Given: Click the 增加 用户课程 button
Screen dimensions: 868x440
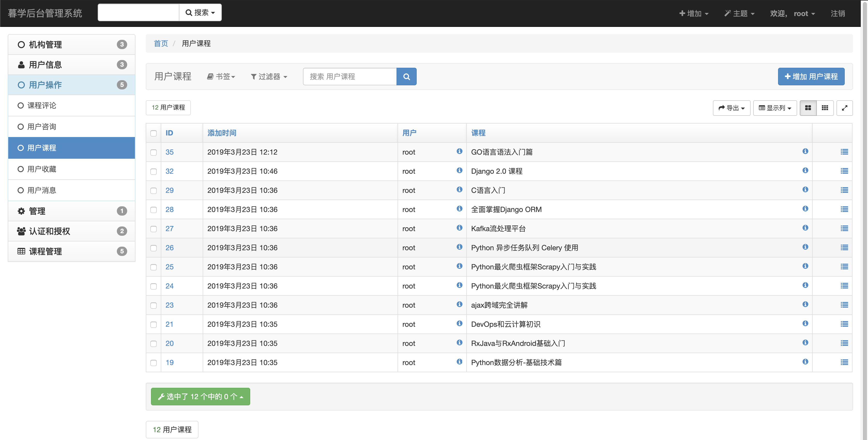Looking at the screenshot, I should pyautogui.click(x=811, y=77).
